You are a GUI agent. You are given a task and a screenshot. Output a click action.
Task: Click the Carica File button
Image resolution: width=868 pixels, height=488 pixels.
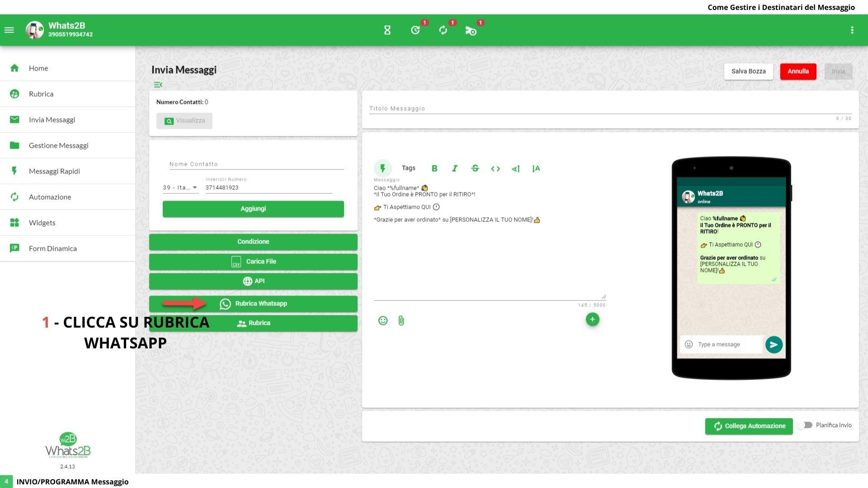pos(253,262)
